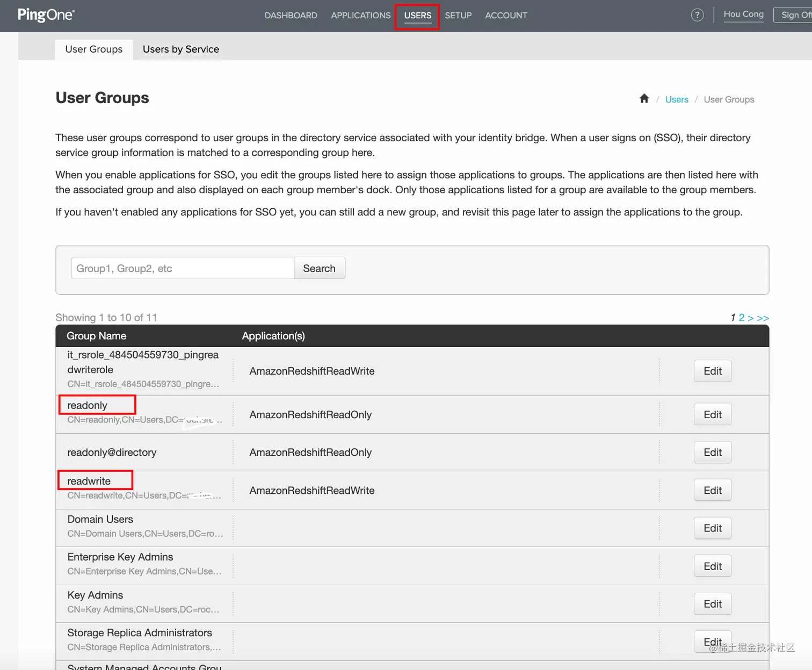Select the readonly@directory group name
The image size is (812, 670).
112,453
